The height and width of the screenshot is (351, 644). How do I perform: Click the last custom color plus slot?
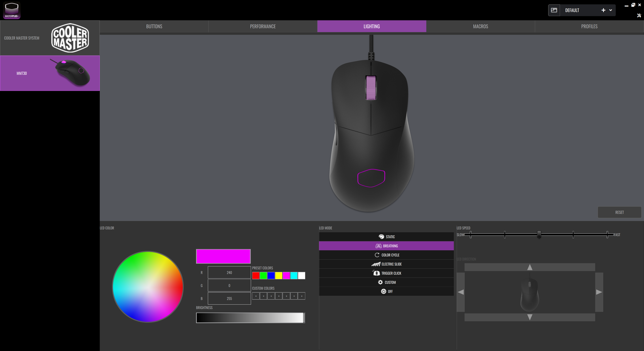pyautogui.click(x=302, y=296)
